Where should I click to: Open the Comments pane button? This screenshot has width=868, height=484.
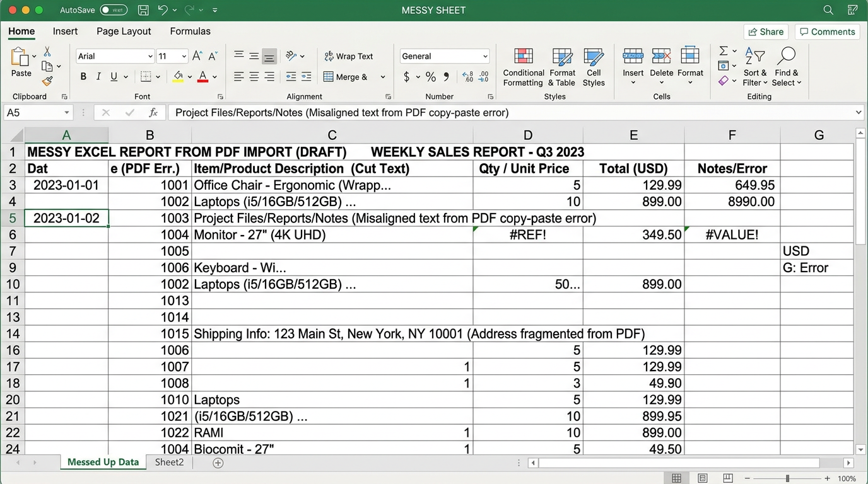827,32
